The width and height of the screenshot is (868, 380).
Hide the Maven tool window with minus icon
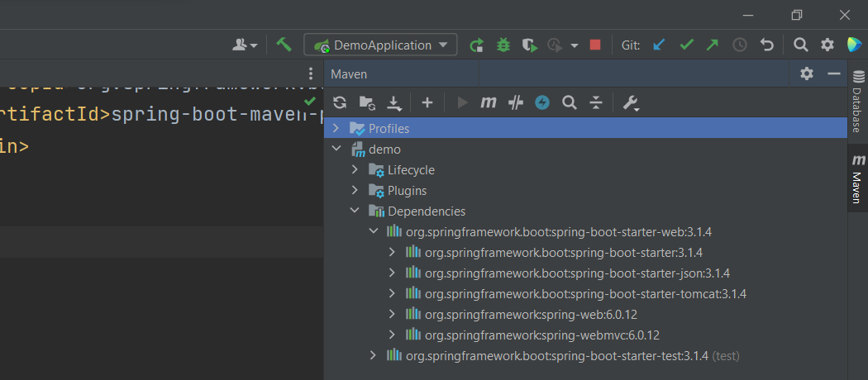tap(833, 74)
